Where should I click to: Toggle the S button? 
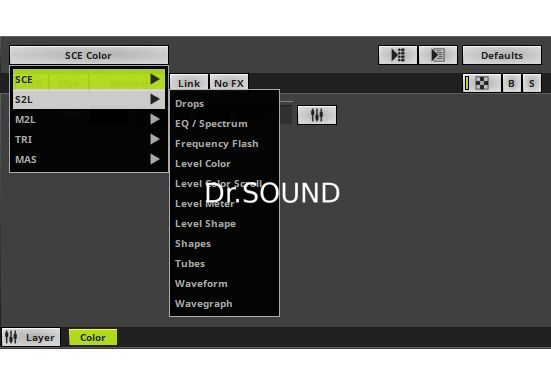(x=532, y=83)
